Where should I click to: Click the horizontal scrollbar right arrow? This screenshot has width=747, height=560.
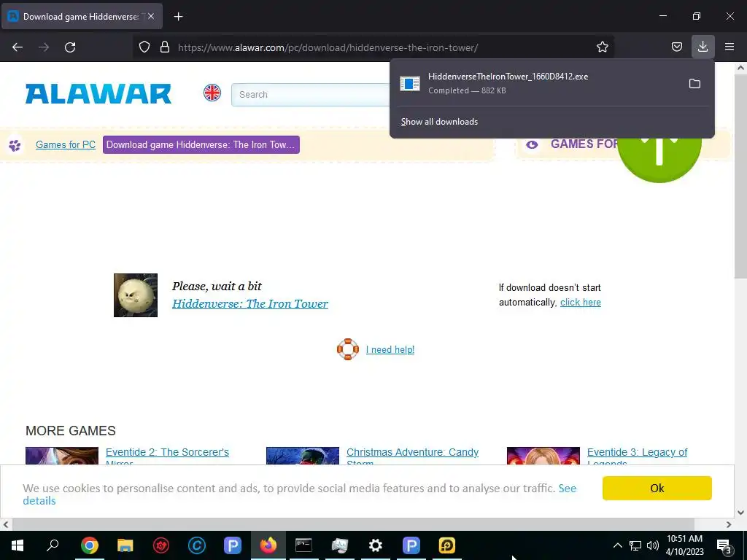coord(729,525)
